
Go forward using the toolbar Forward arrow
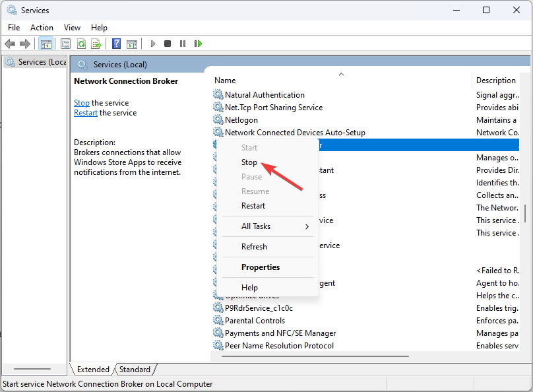pyautogui.click(x=25, y=44)
